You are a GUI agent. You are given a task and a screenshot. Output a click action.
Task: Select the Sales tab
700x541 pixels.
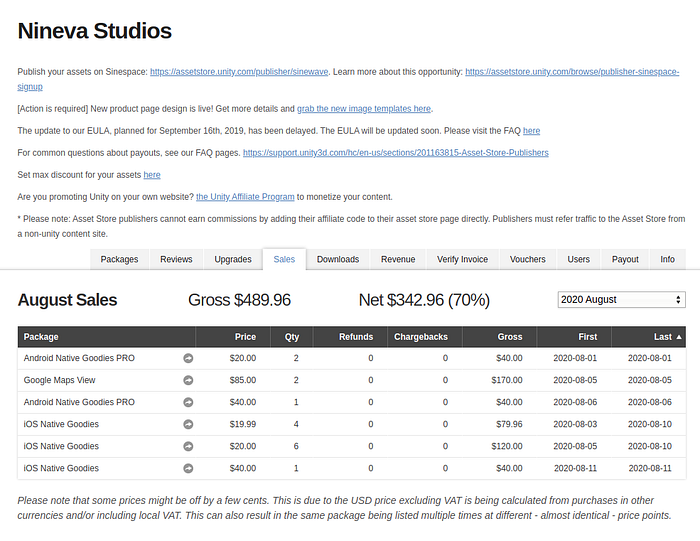(284, 259)
